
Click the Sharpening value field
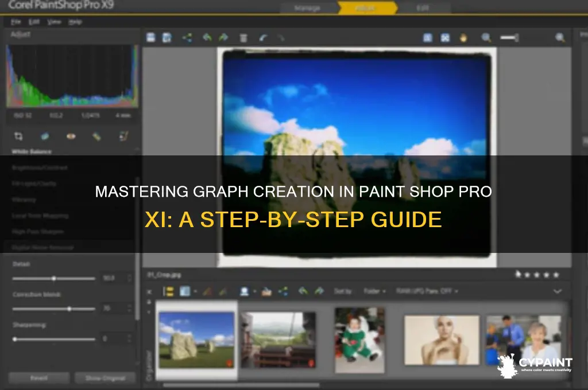113,339
